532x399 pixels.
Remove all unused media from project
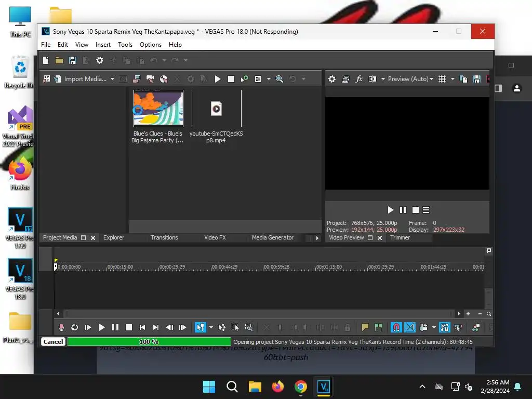click(x=46, y=79)
